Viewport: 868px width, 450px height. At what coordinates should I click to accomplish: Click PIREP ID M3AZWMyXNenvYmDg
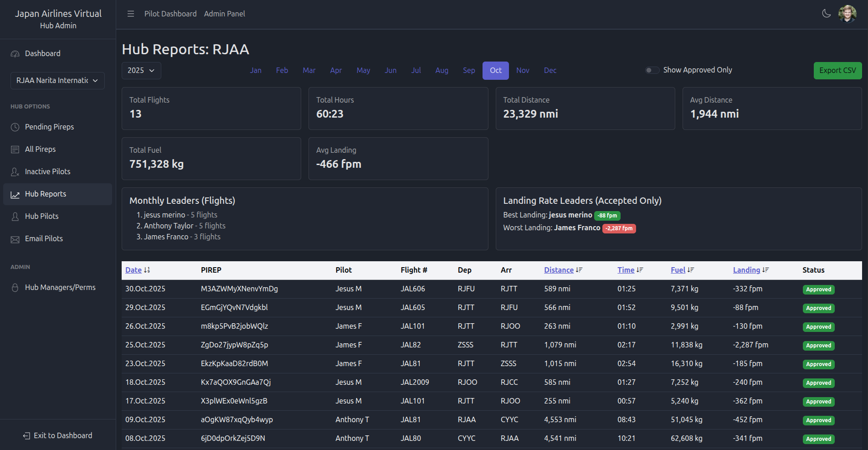click(239, 289)
